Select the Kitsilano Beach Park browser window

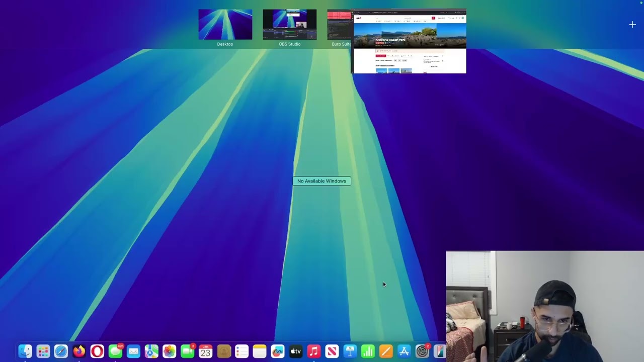coord(409,41)
